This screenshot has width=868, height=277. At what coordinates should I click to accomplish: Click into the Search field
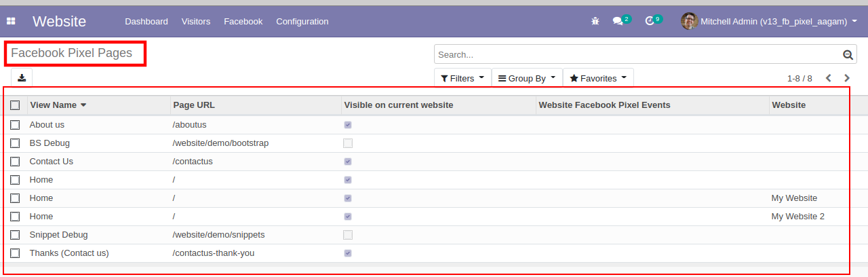[637, 55]
